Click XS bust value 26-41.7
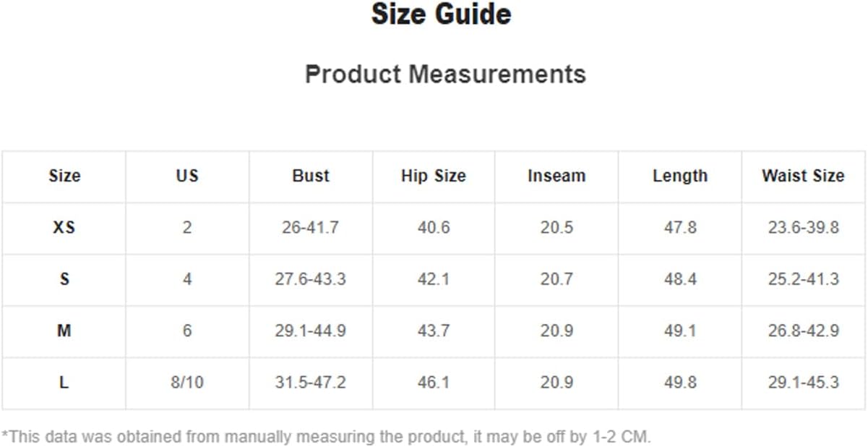The height and width of the screenshot is (447, 868). pyautogui.click(x=311, y=227)
